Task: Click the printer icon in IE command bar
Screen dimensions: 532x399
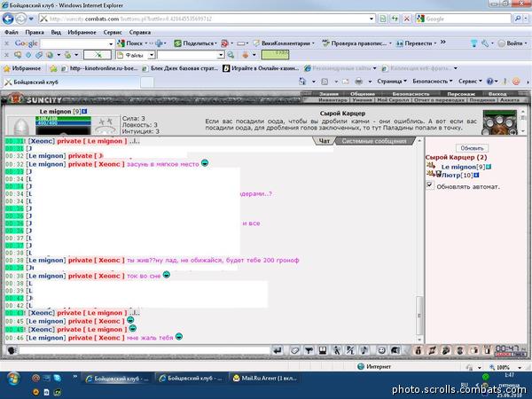Action: coord(358,82)
